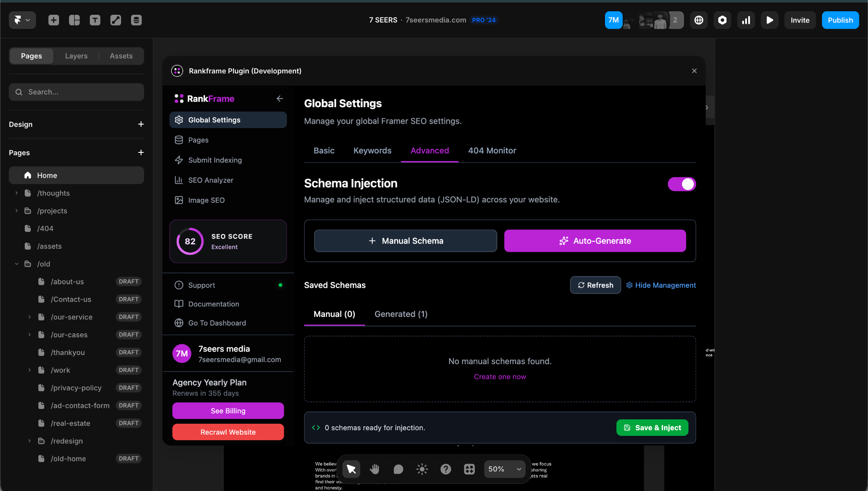Open the zoom level dropdown showing 50%
This screenshot has height=491, width=868.
(x=504, y=469)
